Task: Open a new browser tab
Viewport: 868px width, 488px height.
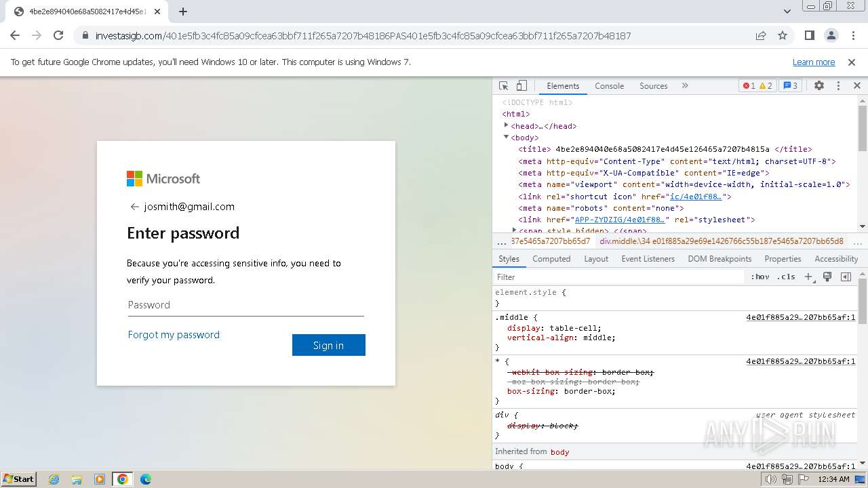Action: [183, 12]
